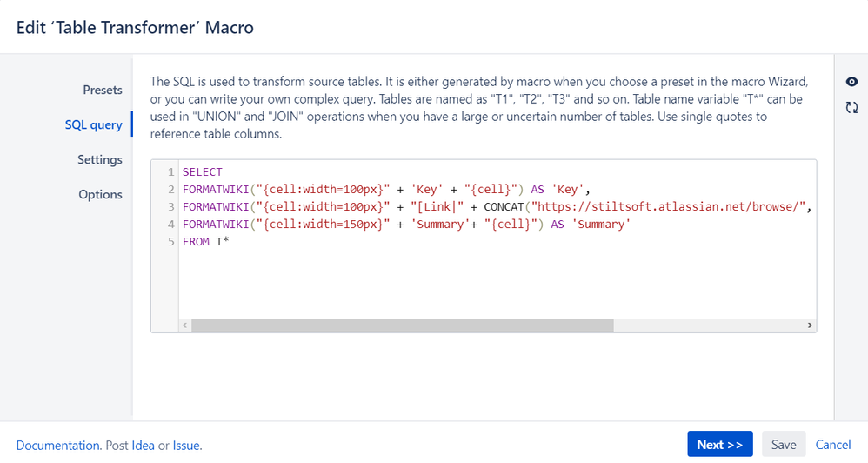Image resolution: width=868 pixels, height=463 pixels.
Task: Click line number 3 in gutter
Action: [x=172, y=207]
